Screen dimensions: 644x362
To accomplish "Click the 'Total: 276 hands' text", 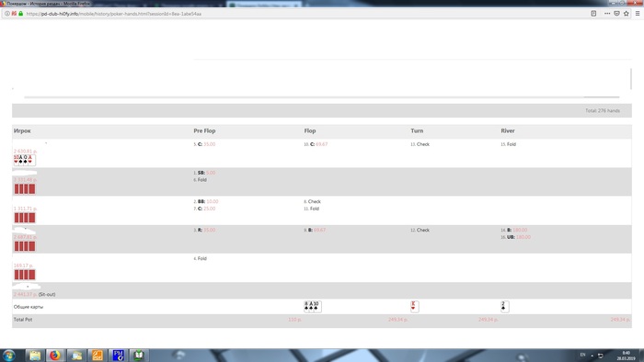I will [603, 110].
